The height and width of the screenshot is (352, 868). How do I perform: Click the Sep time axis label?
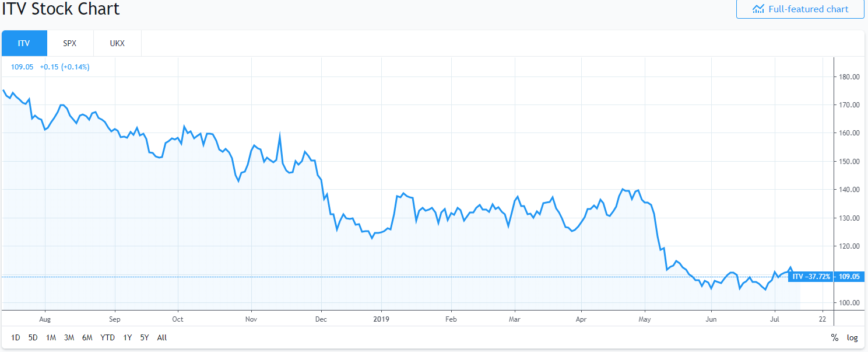[x=115, y=319]
